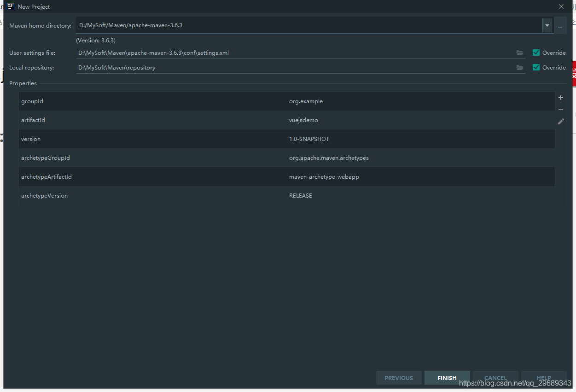Click the add property plus icon

pyautogui.click(x=561, y=98)
